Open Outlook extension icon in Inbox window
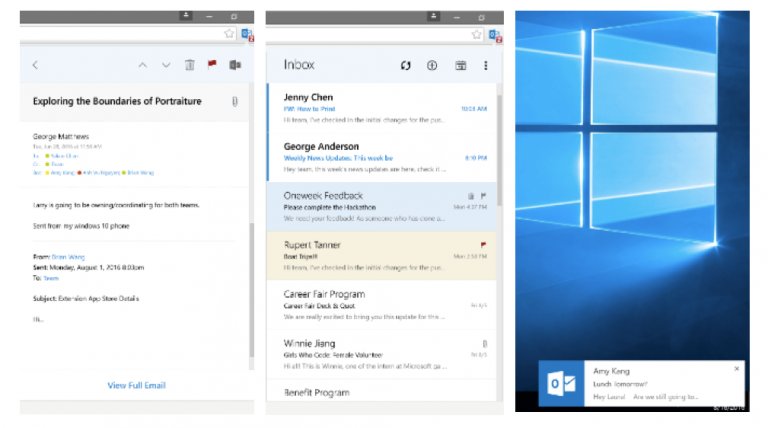Viewport: 768px width, 428px height. pyautogui.click(x=495, y=35)
